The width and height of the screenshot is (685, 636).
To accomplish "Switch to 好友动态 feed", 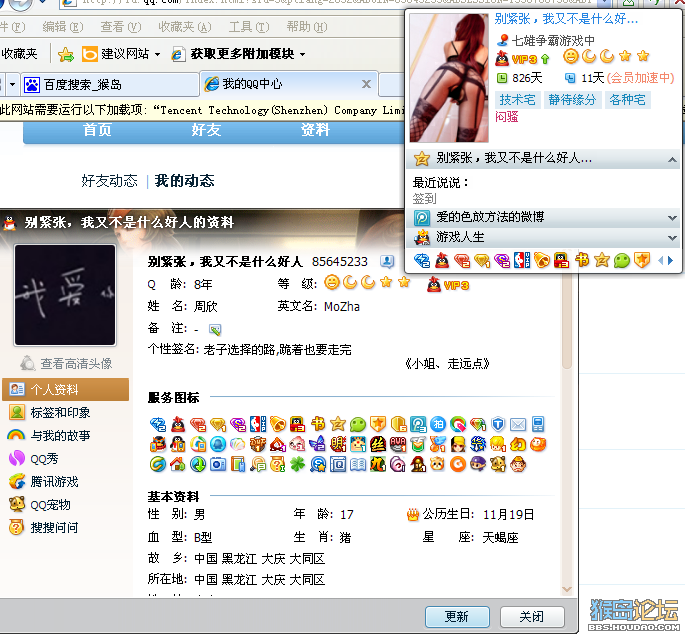I will (109, 181).
